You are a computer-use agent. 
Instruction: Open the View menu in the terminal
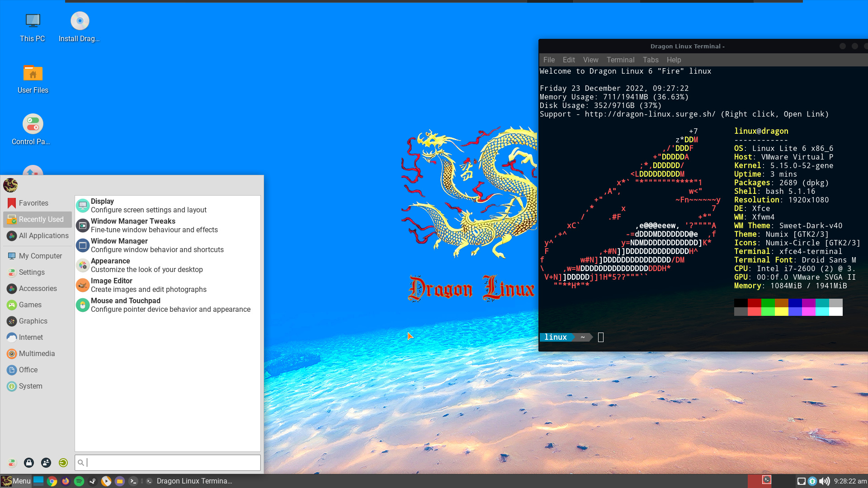click(590, 60)
